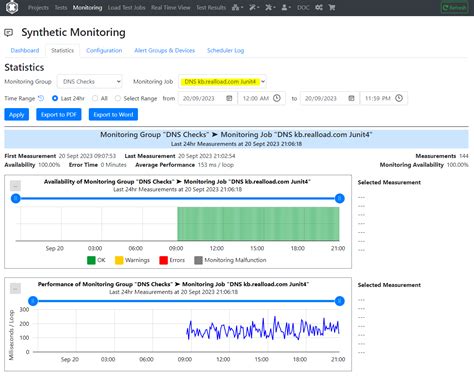
Task: Click the application logo in the navbar
Action: (12, 7)
